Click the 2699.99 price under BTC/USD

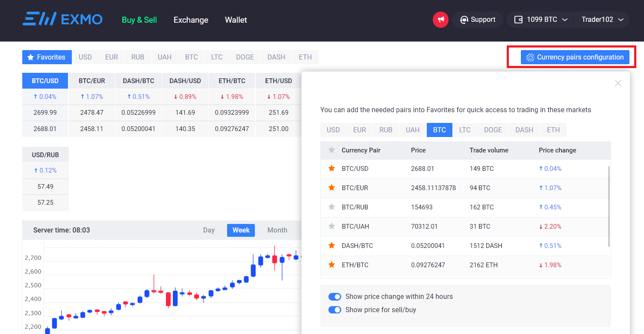coord(45,113)
